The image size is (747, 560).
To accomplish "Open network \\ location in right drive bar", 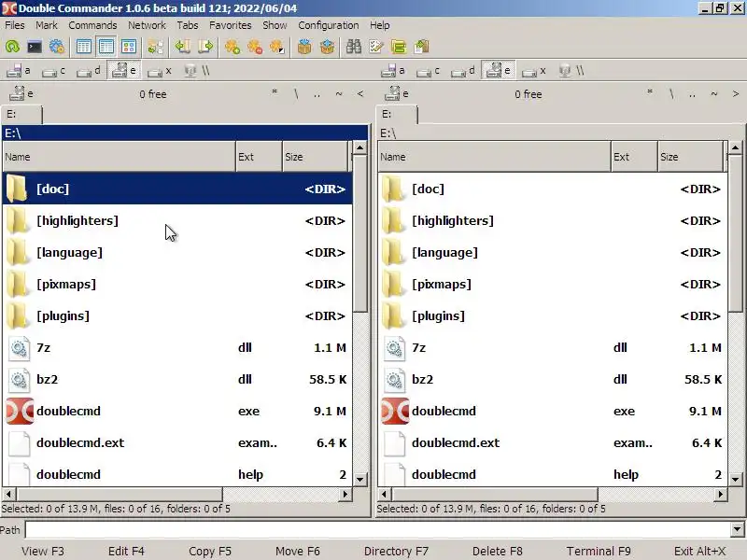I will tap(571, 71).
